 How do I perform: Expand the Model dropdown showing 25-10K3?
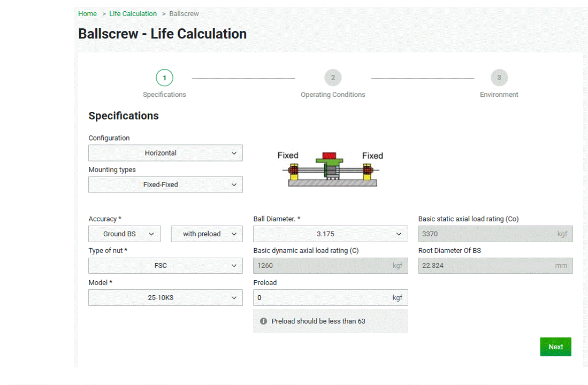coord(165,297)
